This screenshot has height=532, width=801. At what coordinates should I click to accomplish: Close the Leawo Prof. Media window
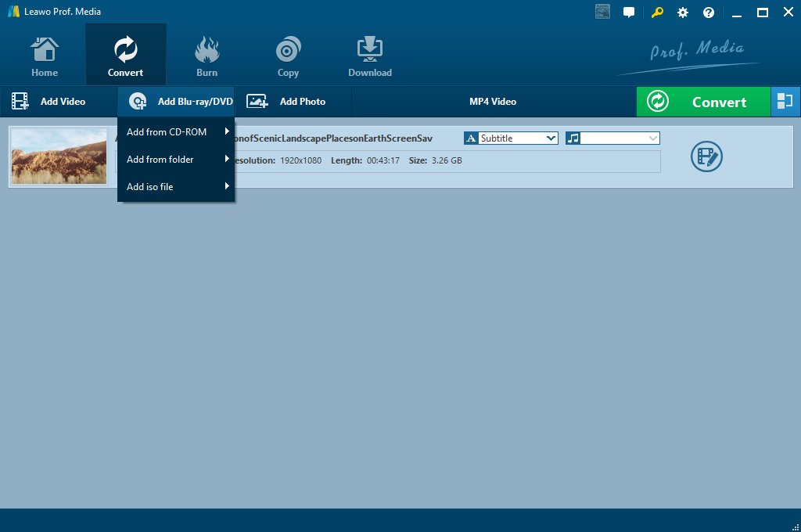(788, 13)
